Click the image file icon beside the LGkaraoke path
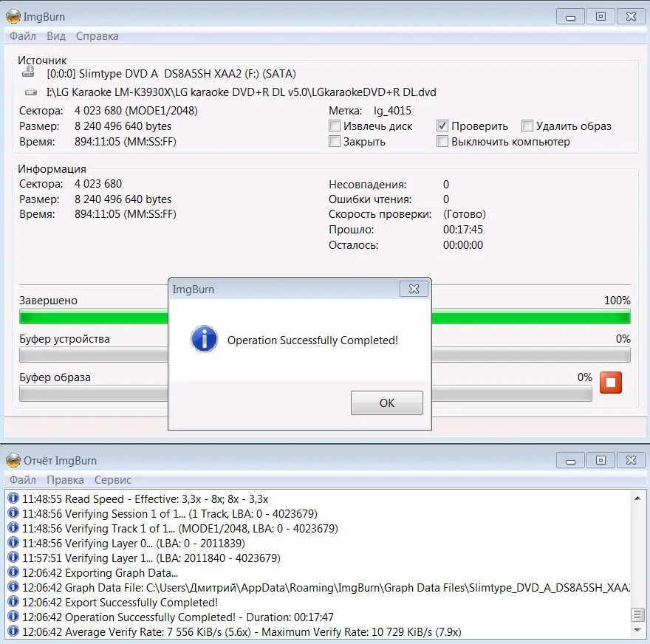650x644 pixels. 31,92
